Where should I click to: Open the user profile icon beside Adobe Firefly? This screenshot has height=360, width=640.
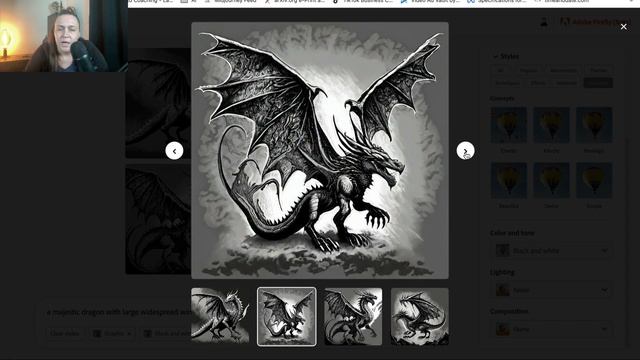(x=544, y=22)
